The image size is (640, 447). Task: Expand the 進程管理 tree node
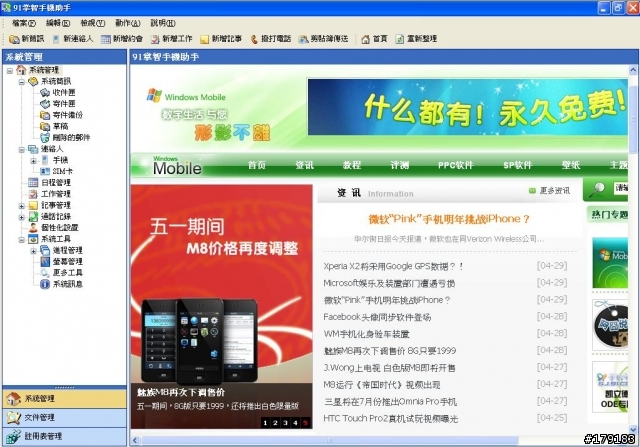pyautogui.click(x=33, y=251)
